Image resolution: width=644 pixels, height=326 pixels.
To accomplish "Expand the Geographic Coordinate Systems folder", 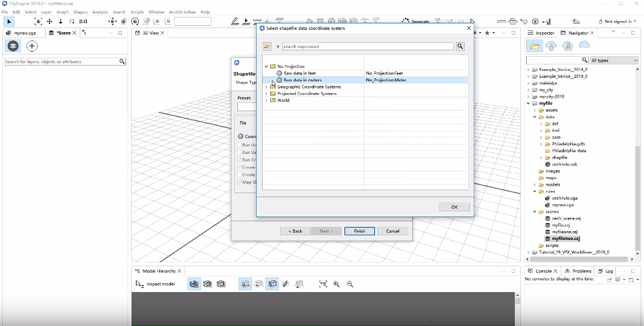I will (267, 87).
